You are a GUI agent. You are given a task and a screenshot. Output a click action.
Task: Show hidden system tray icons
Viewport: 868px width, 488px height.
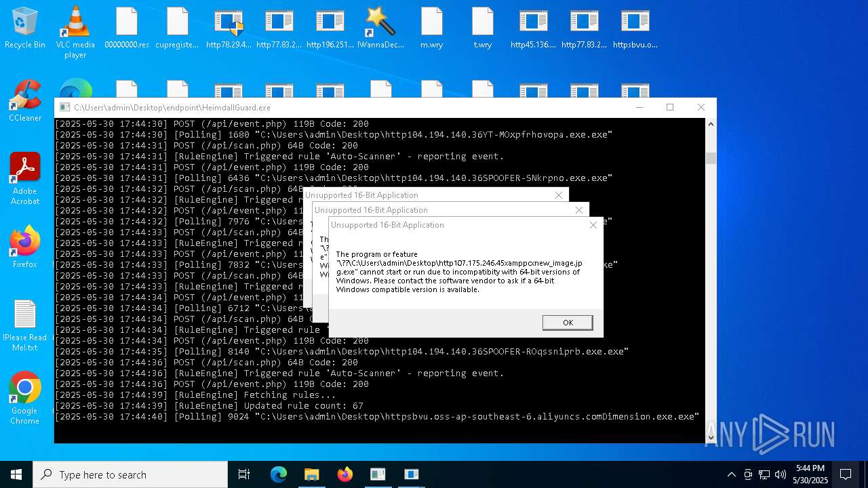[x=731, y=474]
